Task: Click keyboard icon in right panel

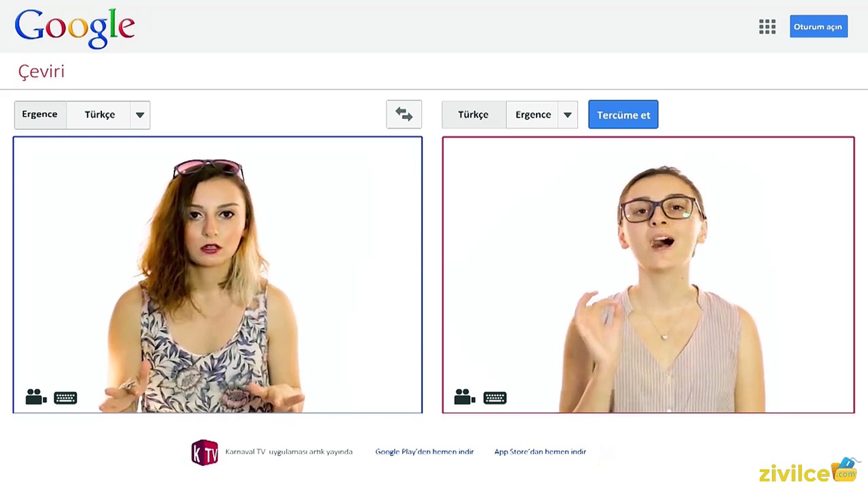Action: [495, 398]
